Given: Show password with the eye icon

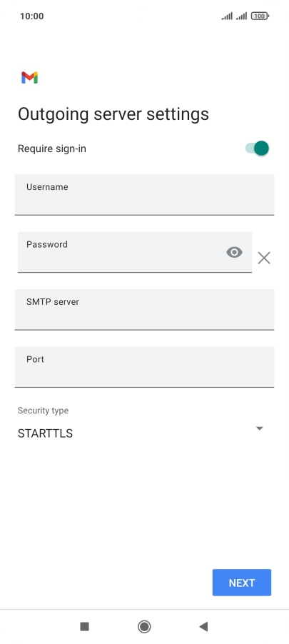Looking at the screenshot, I should (x=234, y=252).
